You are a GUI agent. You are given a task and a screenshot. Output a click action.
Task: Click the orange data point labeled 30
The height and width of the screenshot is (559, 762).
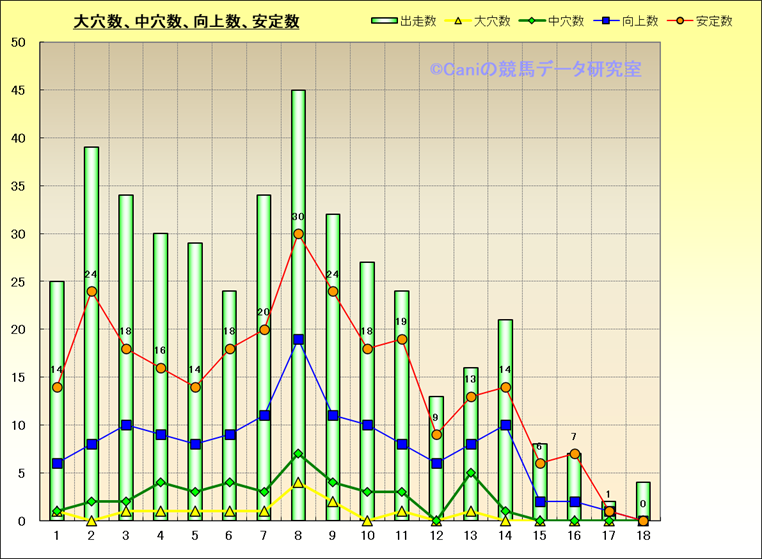coord(298,234)
